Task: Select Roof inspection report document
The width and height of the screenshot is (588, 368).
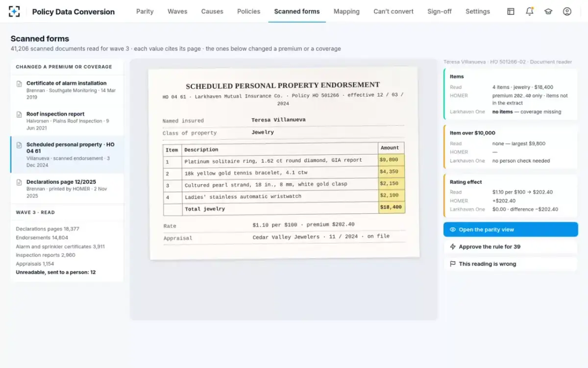Action: point(67,121)
